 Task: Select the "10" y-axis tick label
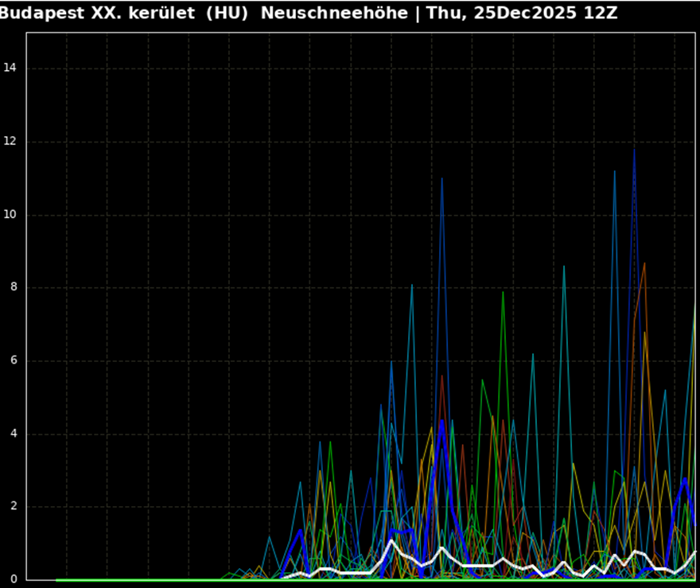[10, 215]
